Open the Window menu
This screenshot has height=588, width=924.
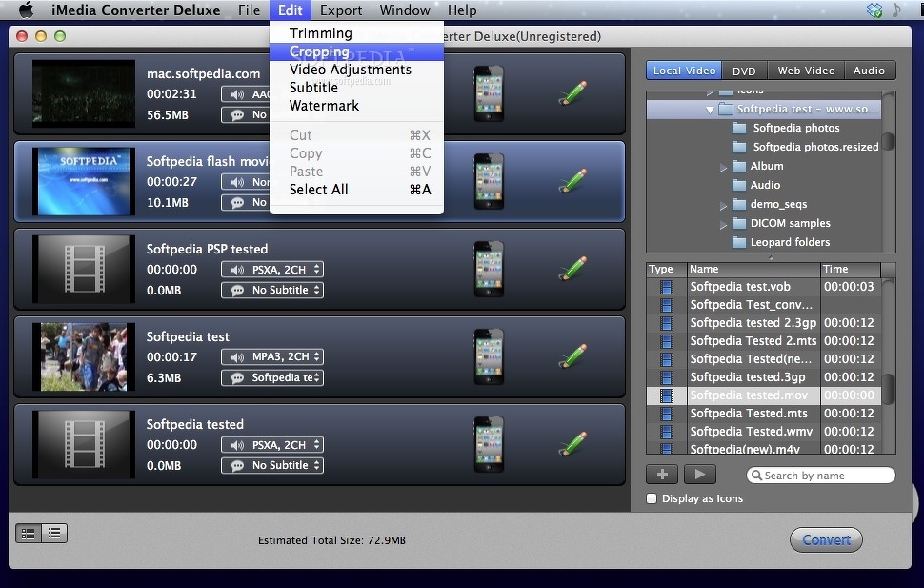[x=405, y=10]
